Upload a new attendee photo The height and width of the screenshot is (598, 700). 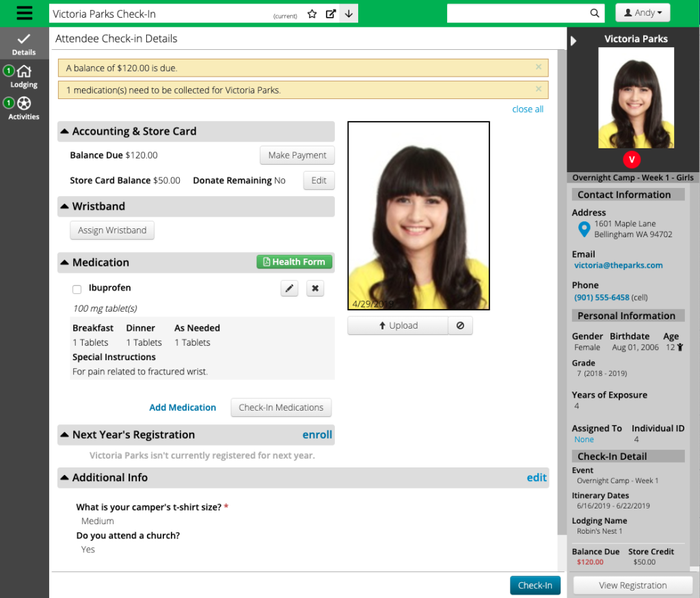click(x=398, y=325)
